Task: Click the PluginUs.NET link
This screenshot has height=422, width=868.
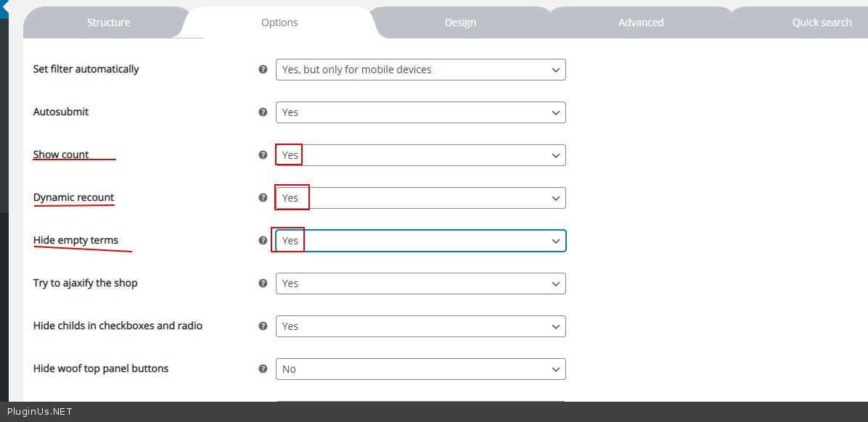Action: tap(40, 412)
